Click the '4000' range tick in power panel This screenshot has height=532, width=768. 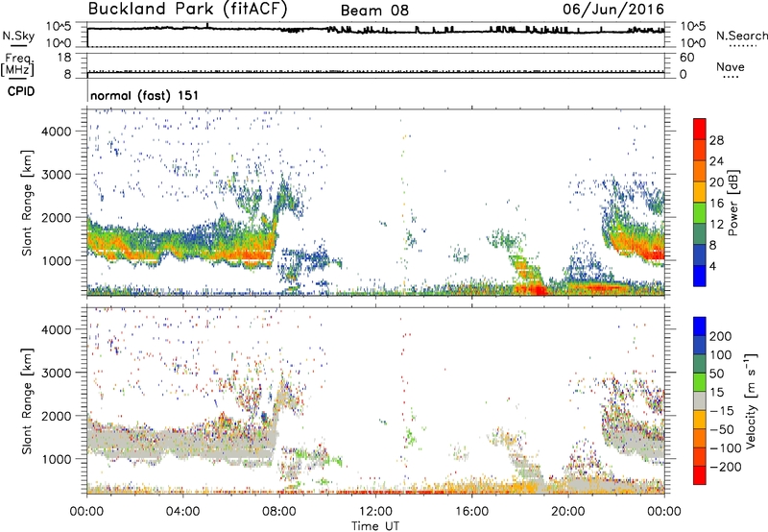56,132
